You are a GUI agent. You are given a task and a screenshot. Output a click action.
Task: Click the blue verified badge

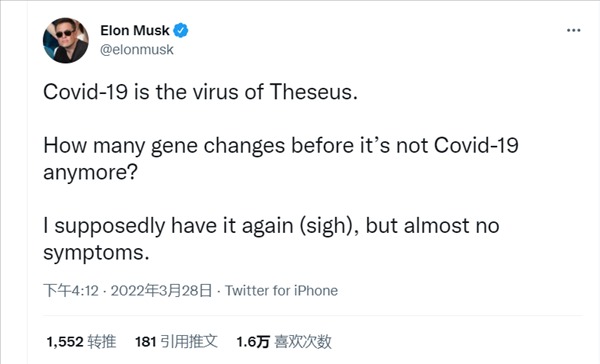click(181, 30)
